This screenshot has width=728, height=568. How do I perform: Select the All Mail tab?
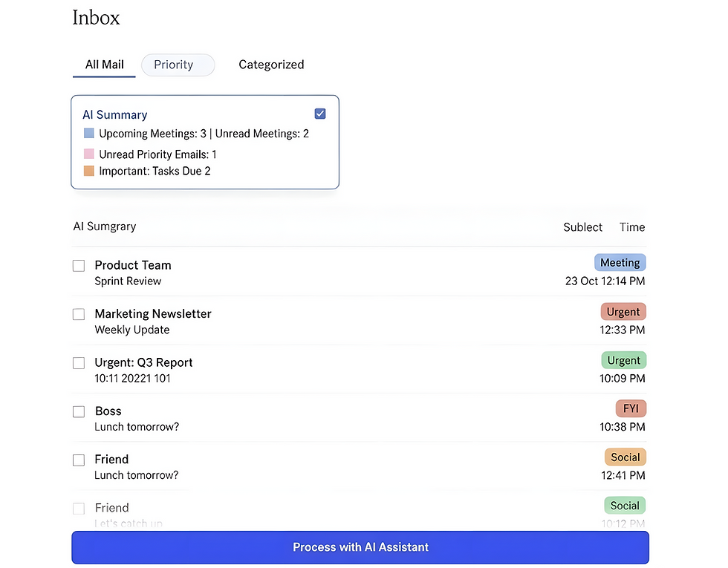[103, 65]
